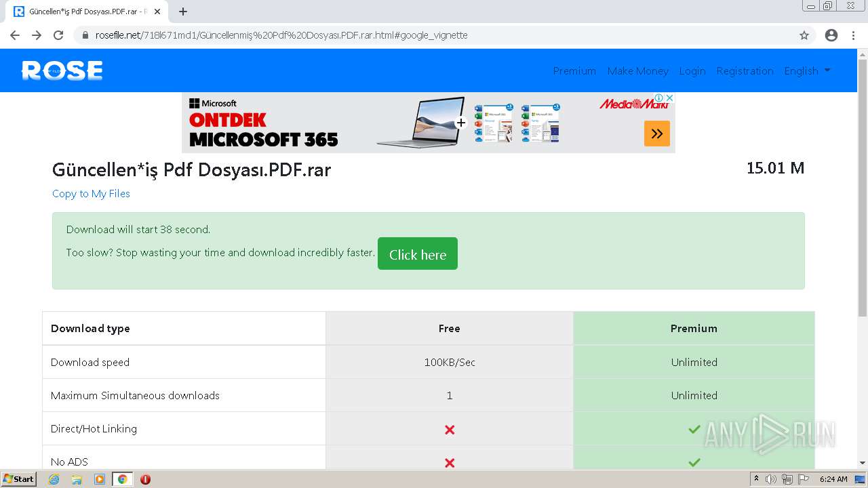Screen dimensions: 868x488
Task: Open the Premium page link
Action: click(574, 70)
